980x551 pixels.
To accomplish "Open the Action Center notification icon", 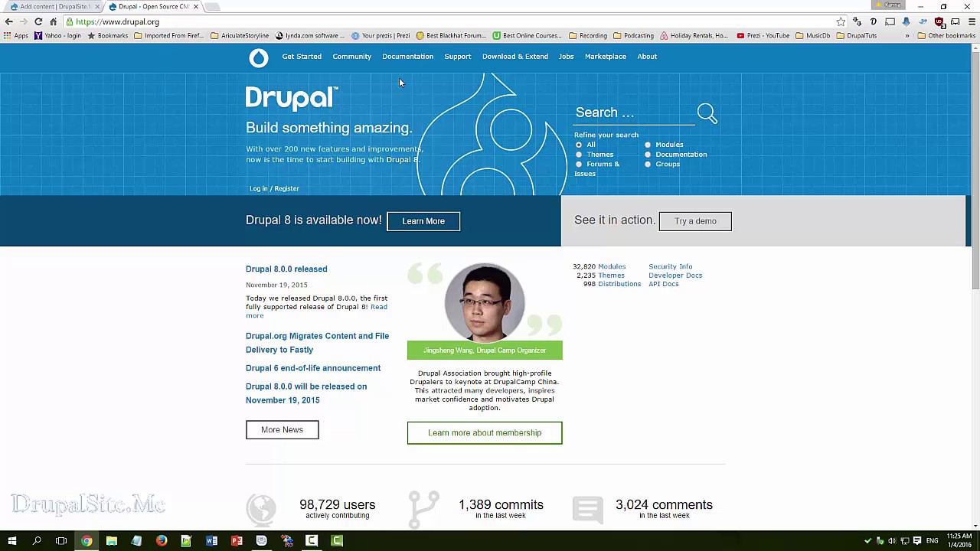I will [x=916, y=541].
